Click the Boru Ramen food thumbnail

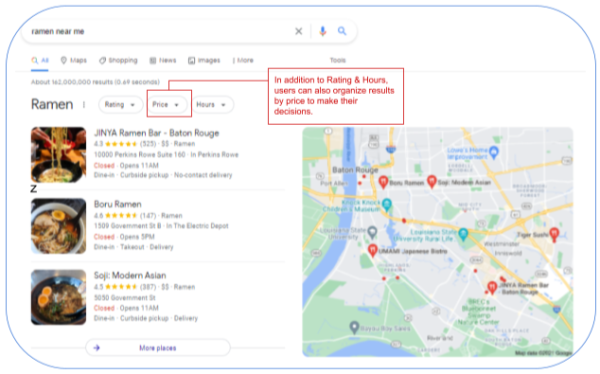point(59,226)
